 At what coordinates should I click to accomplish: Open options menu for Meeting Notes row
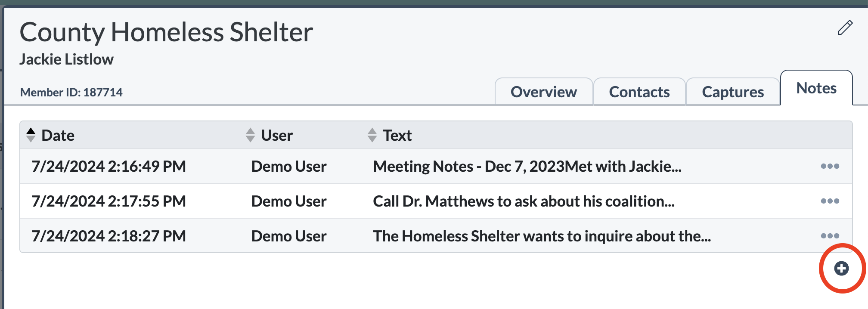click(x=830, y=166)
